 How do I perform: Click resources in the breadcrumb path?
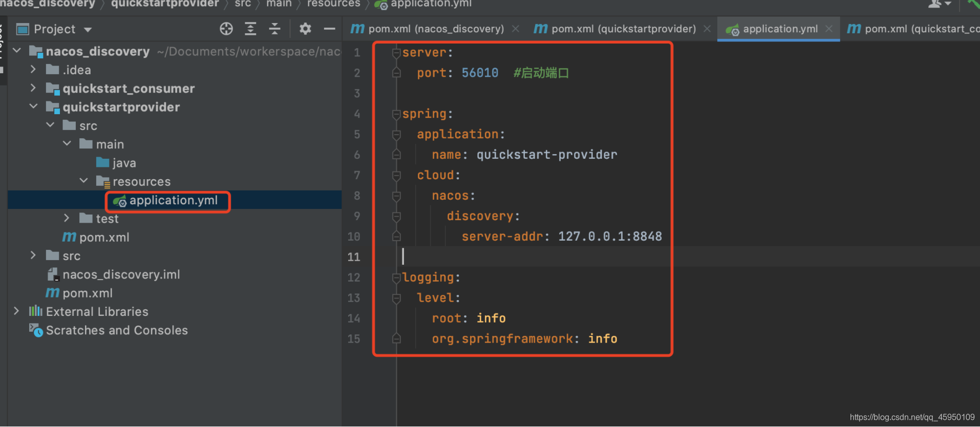pyautogui.click(x=333, y=4)
